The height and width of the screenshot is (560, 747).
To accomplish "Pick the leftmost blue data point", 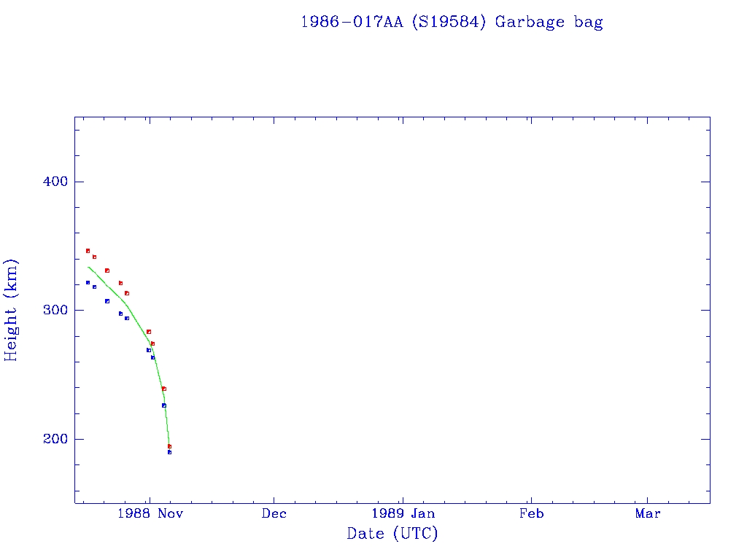I will 88,282.
